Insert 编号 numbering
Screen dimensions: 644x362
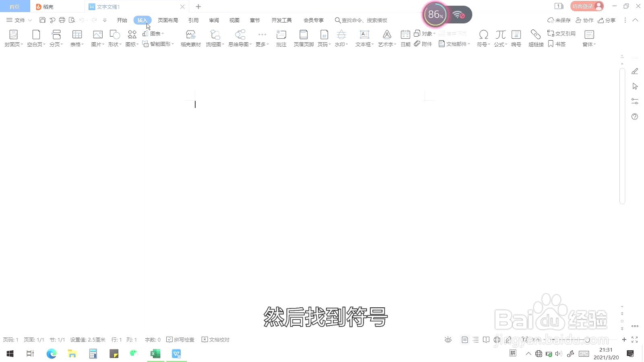516,38
